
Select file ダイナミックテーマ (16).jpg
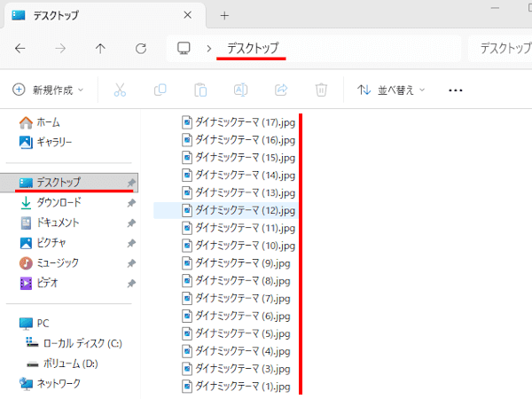pos(239,140)
